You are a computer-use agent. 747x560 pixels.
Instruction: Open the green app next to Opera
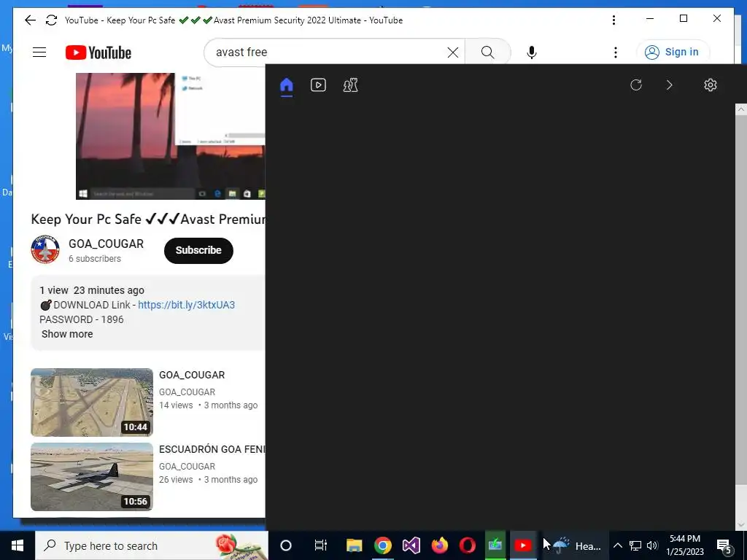[x=495, y=545]
